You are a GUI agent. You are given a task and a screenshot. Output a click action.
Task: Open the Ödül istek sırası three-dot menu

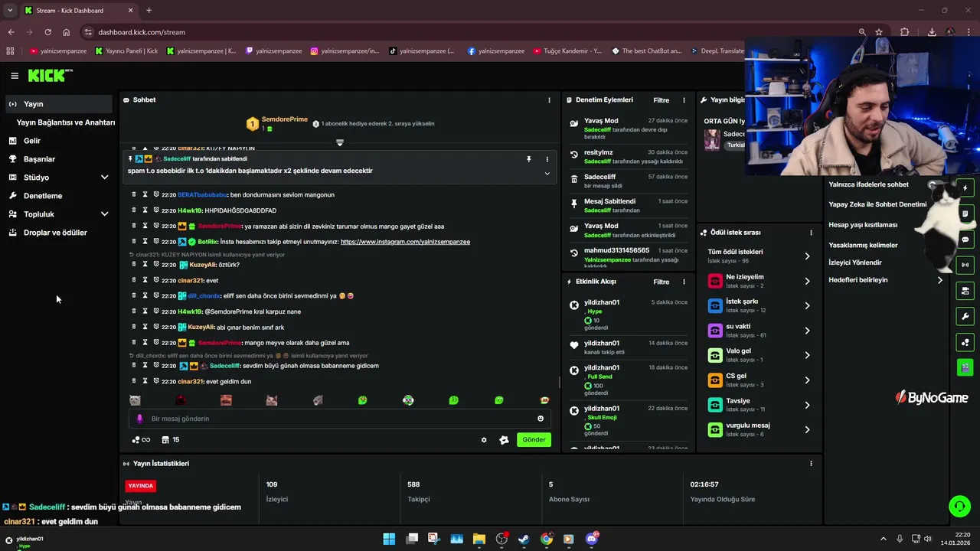coord(811,233)
